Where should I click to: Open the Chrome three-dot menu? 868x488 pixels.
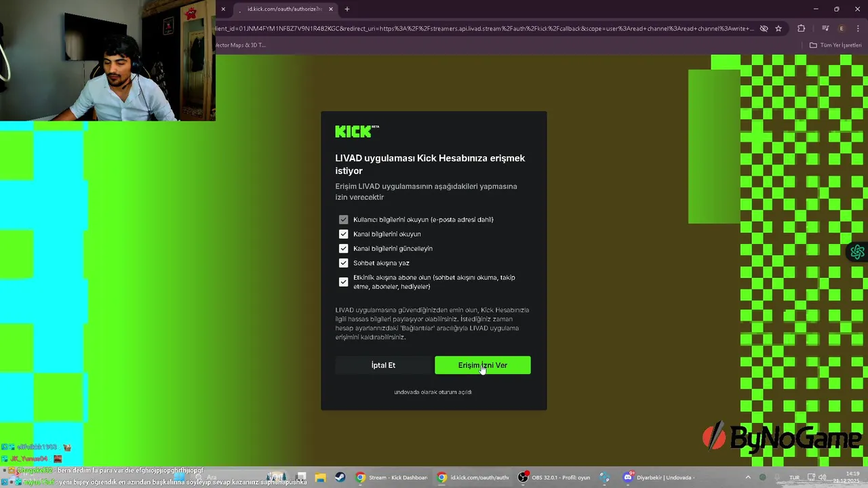tap(858, 28)
